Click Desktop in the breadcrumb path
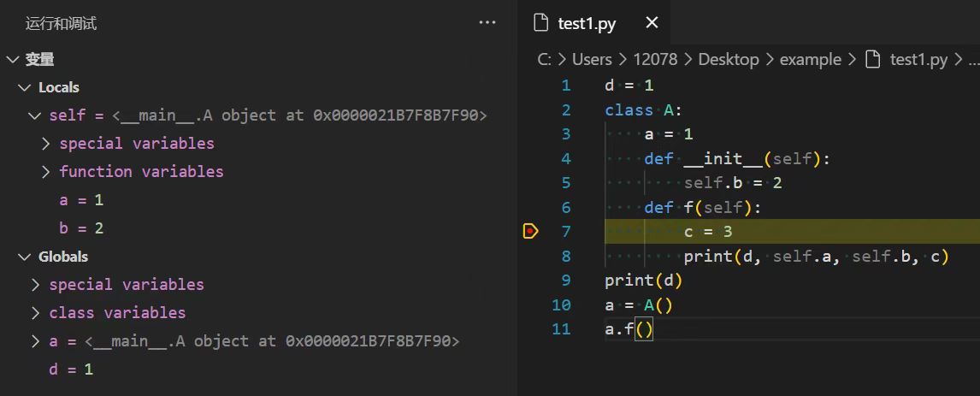This screenshot has height=396, width=980. click(728, 59)
